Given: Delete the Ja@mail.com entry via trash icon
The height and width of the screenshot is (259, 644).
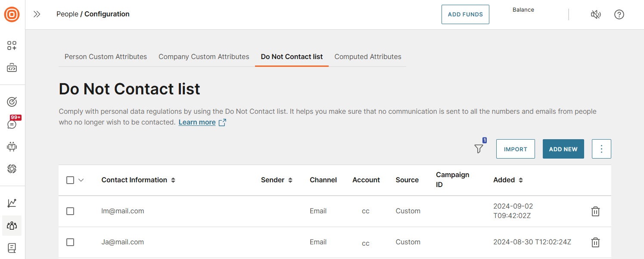Looking at the screenshot, I should tap(595, 242).
